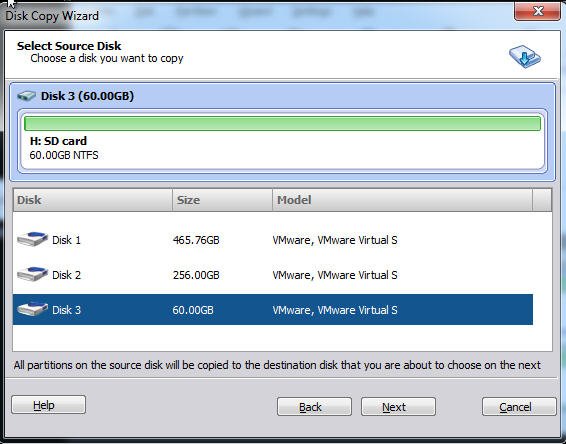Sort list by Disk column header

tap(93, 200)
